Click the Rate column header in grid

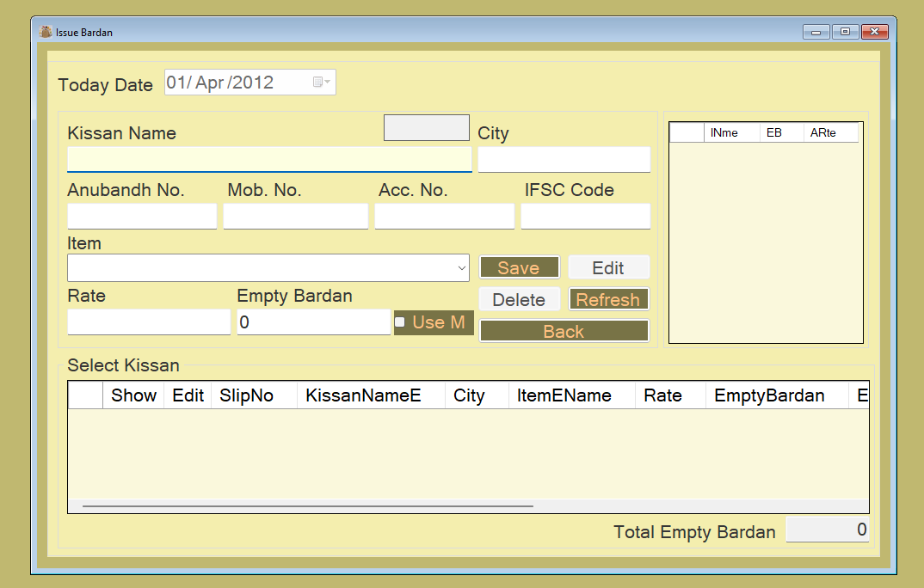(x=670, y=395)
